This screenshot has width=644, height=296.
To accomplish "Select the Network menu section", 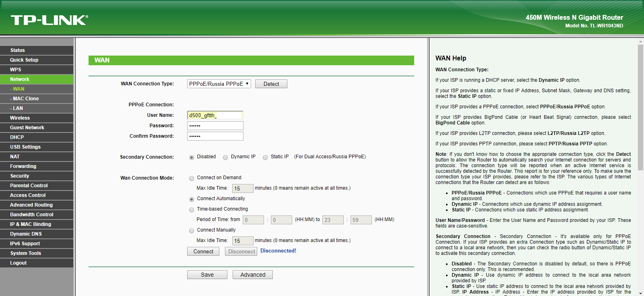I will (37, 79).
